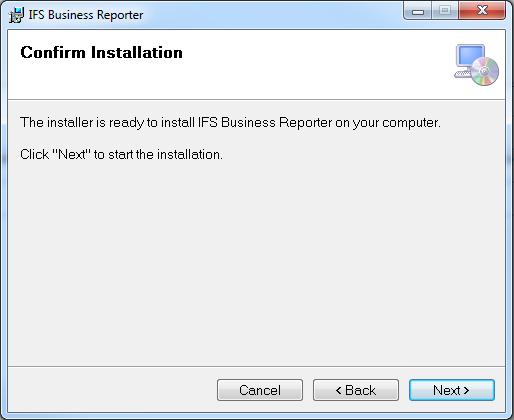
Task: Start installation with the Next button
Action: [452, 390]
